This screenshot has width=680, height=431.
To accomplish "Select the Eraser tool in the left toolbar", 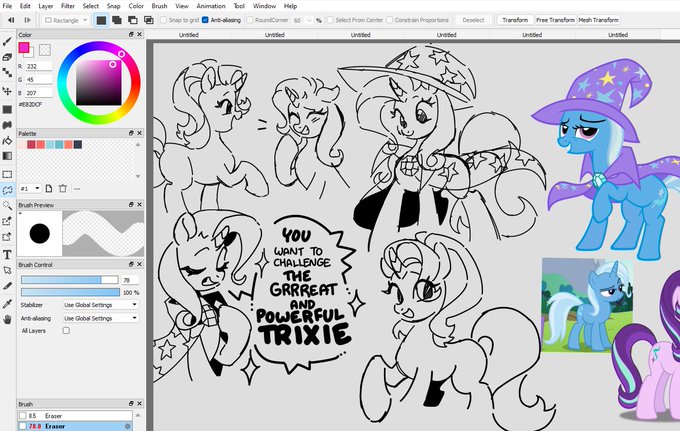I will tap(7, 57).
